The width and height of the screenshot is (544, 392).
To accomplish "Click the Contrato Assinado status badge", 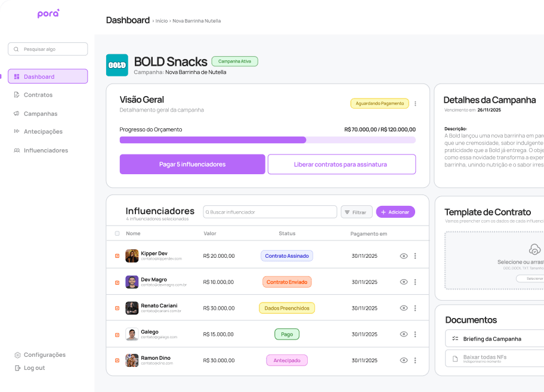I will click(x=286, y=256).
